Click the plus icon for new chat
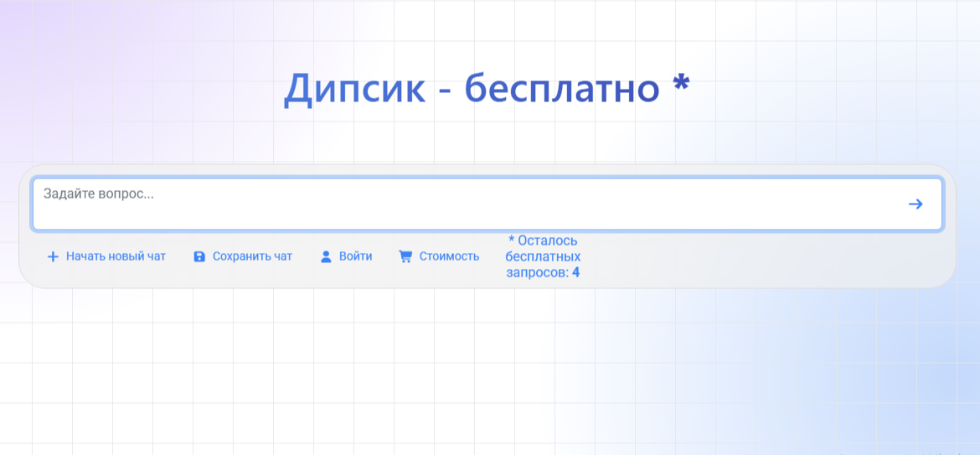Viewport: 980px width, 455px height. (x=53, y=256)
